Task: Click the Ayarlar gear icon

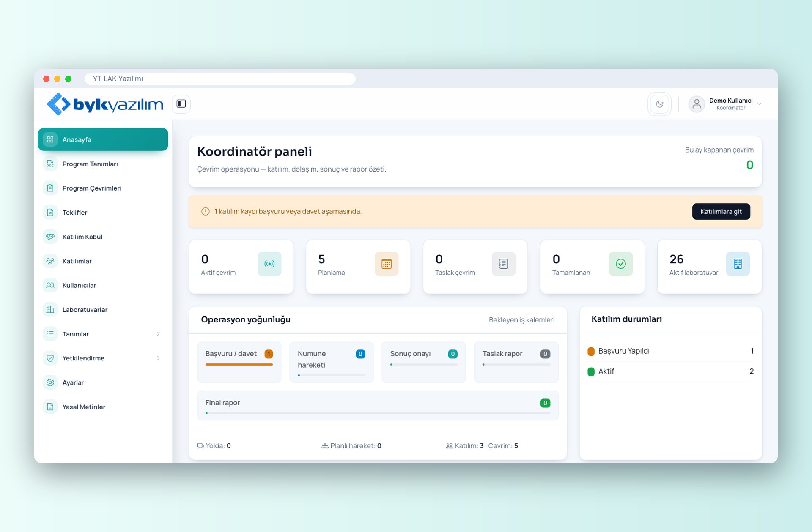Action: pyautogui.click(x=50, y=382)
